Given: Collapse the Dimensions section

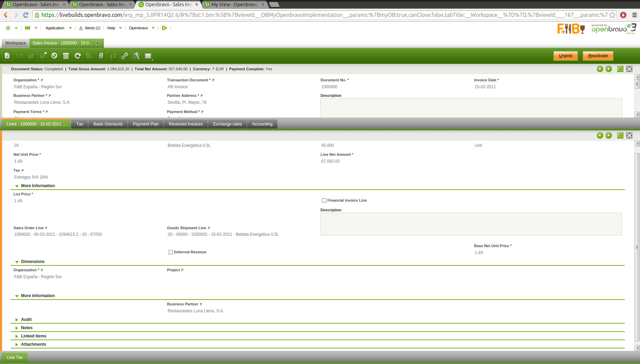Looking at the screenshot, I should [32, 262].
